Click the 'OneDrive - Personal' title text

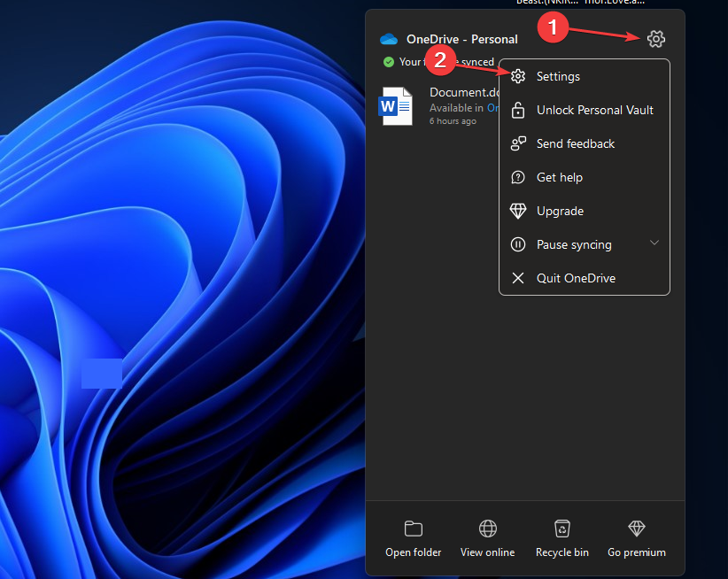pyautogui.click(x=462, y=39)
